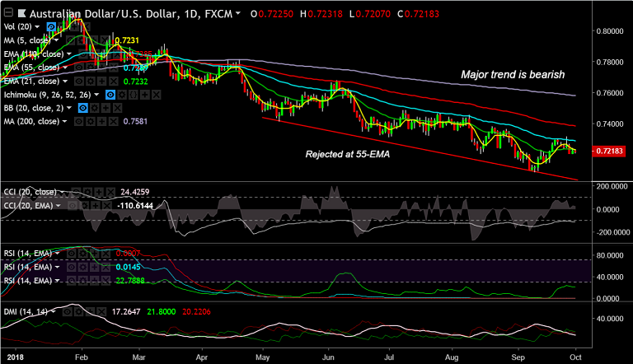The image size is (633, 364).
Task: Click the MA 200 value 0.7581
Action: coord(135,121)
